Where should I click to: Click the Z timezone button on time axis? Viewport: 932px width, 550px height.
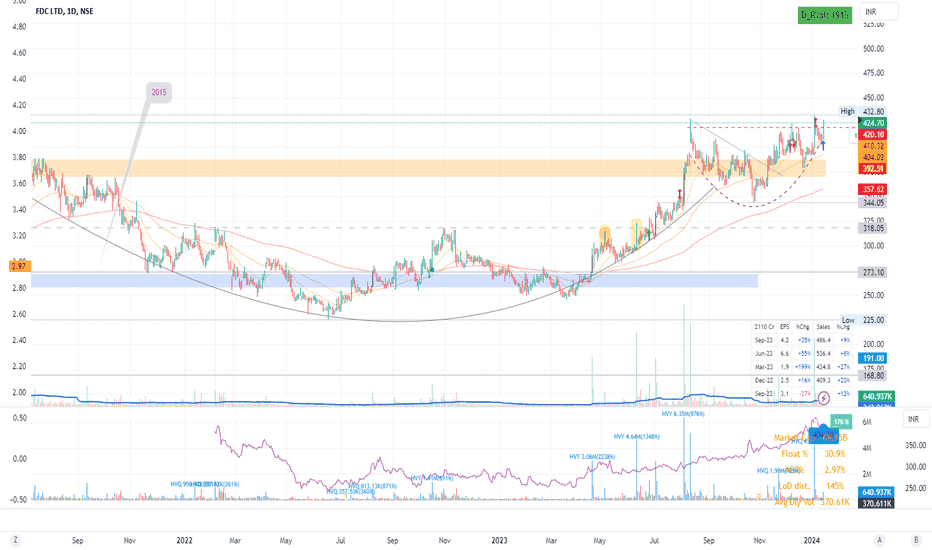15,540
